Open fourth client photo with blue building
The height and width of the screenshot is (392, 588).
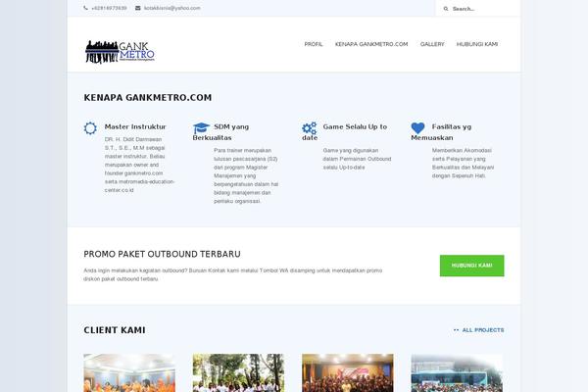457,372
